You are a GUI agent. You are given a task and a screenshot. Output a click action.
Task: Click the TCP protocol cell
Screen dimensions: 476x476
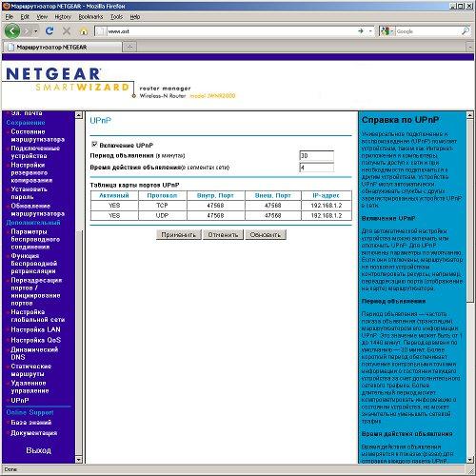coord(162,206)
